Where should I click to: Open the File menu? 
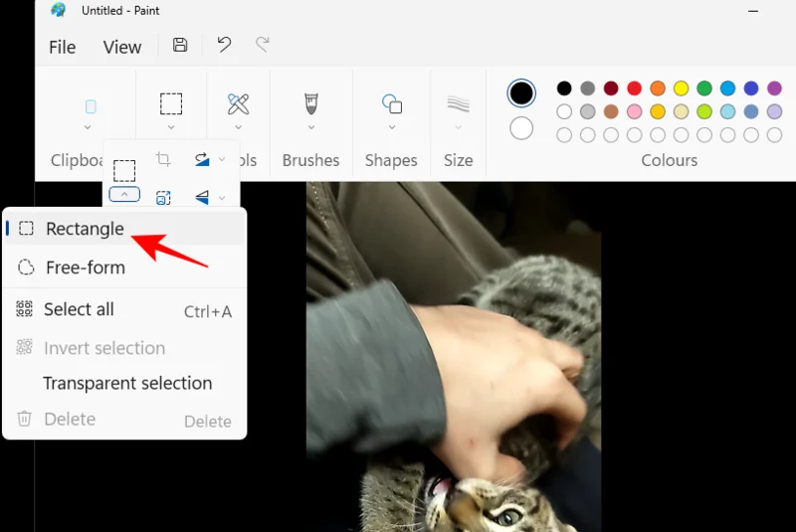(x=62, y=47)
